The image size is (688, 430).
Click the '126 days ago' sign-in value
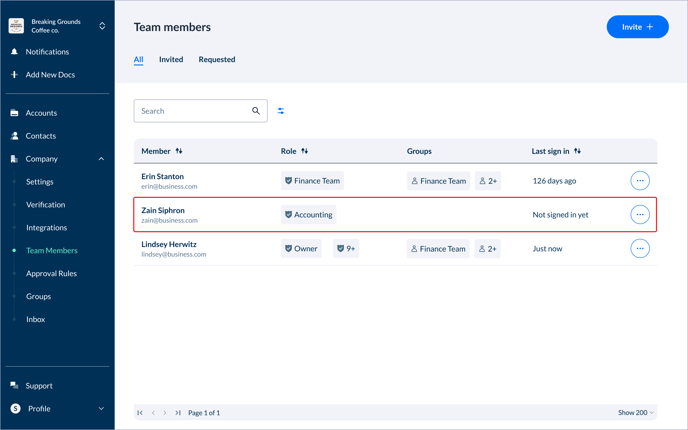click(554, 181)
